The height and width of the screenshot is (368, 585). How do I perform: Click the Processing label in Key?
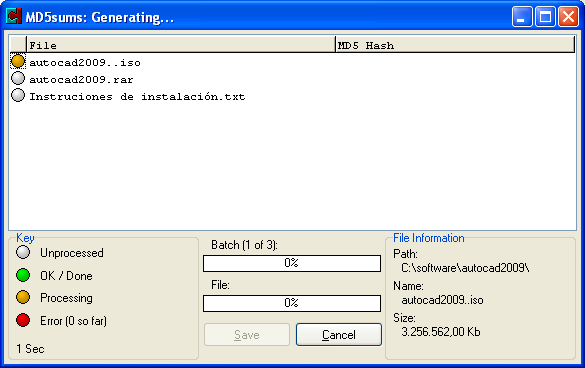pos(66,298)
